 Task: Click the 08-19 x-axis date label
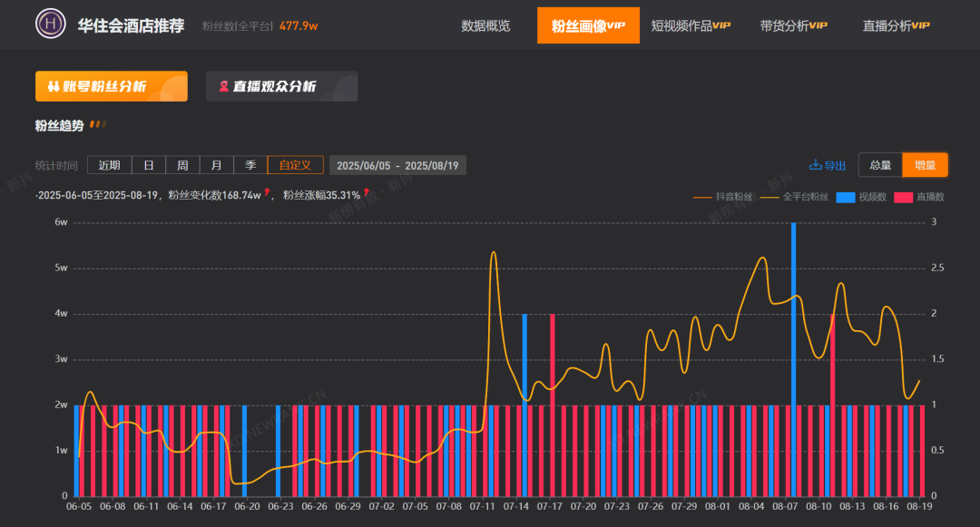pos(919,506)
